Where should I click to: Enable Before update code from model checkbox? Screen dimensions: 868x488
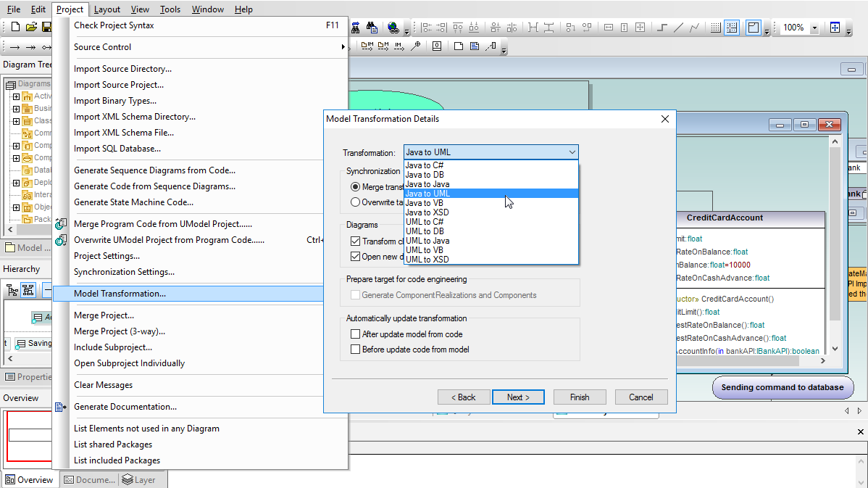coord(356,350)
